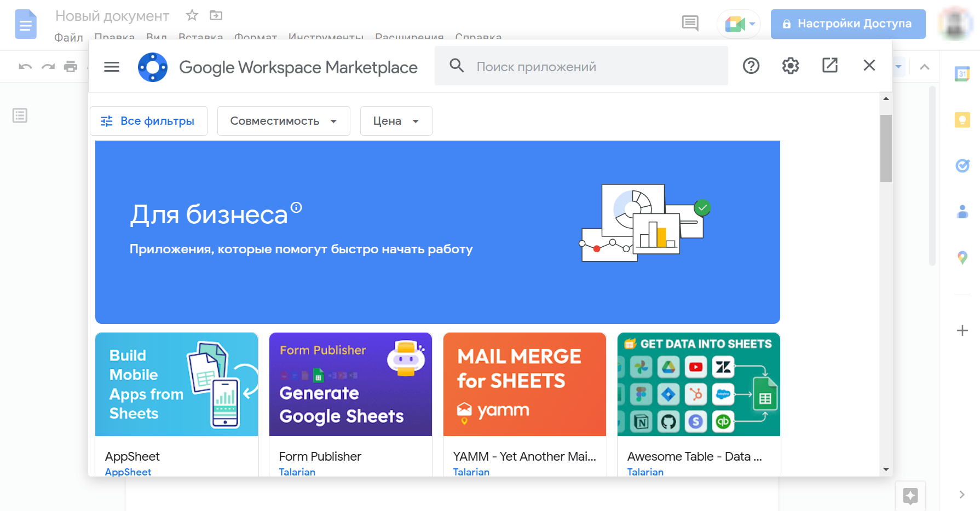Open the Инструменты menu
Viewport: 980px width, 511px height.
click(326, 37)
